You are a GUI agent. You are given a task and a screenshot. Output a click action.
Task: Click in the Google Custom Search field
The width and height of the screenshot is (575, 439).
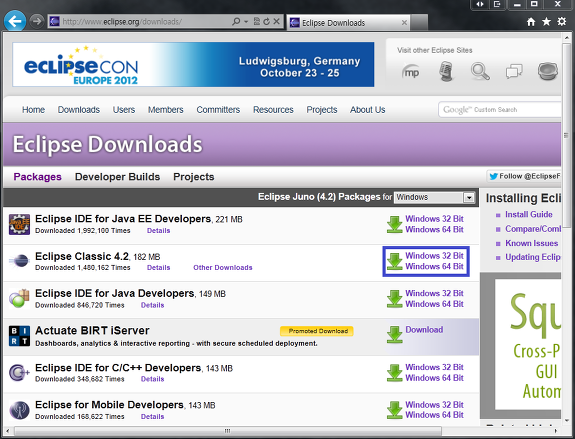click(x=500, y=110)
